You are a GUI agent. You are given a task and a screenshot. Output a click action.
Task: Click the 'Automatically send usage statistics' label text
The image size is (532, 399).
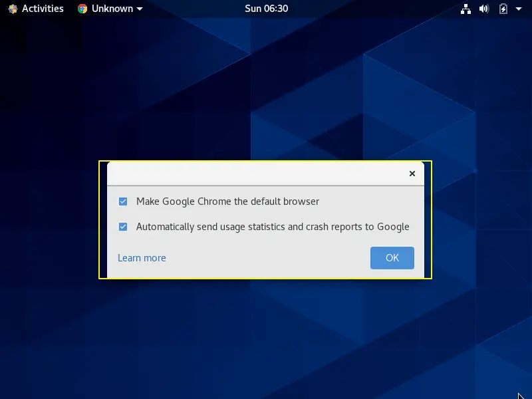pos(273,227)
